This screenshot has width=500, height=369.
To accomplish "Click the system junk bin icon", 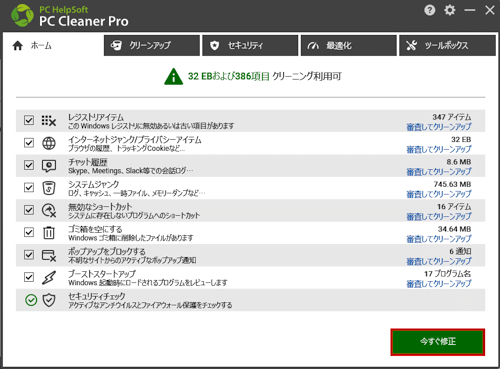I will (49, 188).
